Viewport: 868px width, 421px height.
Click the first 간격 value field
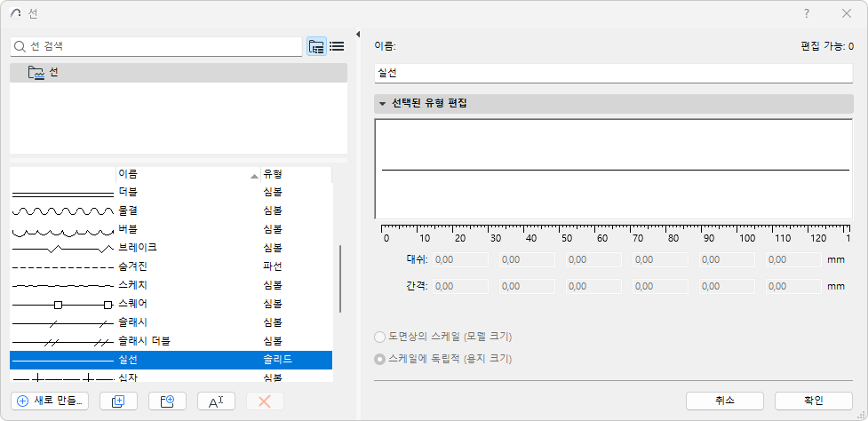[x=460, y=287]
